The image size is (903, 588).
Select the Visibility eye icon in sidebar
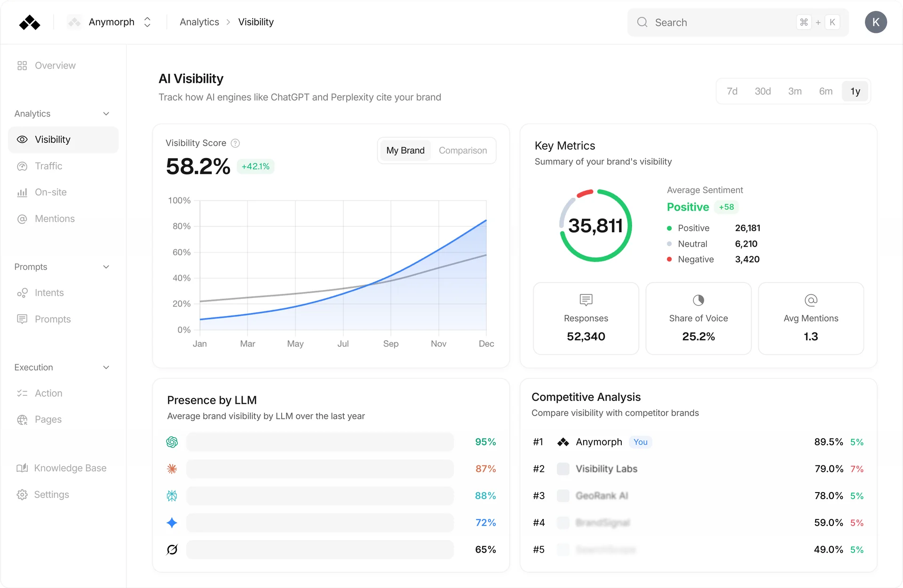click(22, 139)
